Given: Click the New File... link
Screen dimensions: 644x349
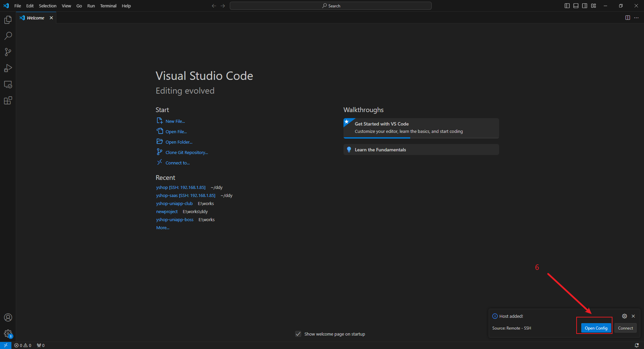Looking at the screenshot, I should click(175, 121).
